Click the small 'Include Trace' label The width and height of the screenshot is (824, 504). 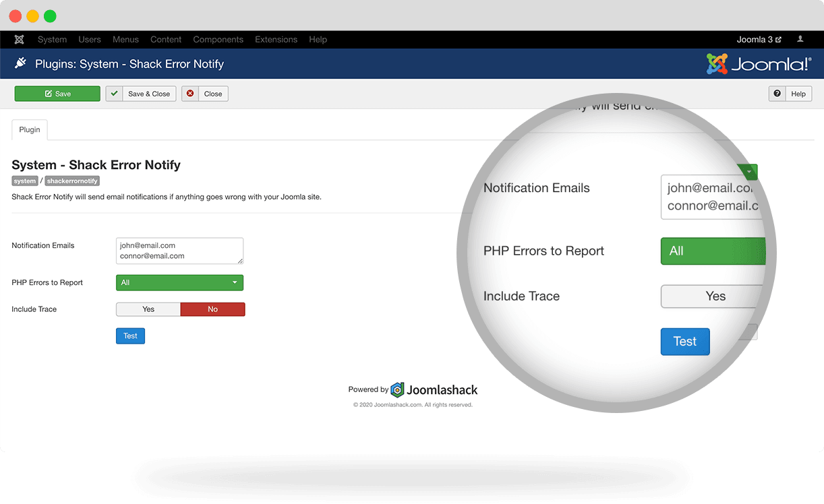[x=34, y=309]
